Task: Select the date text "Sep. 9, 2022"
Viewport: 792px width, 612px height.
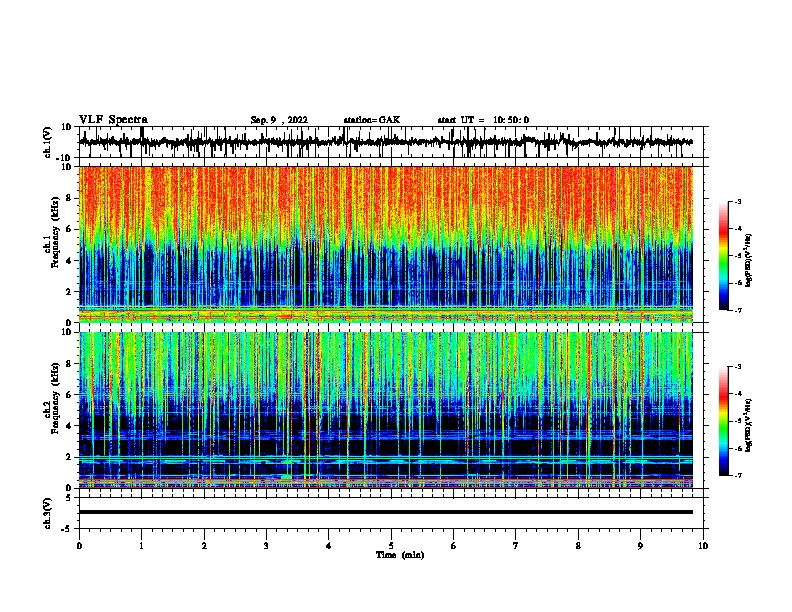Action: click(279, 120)
